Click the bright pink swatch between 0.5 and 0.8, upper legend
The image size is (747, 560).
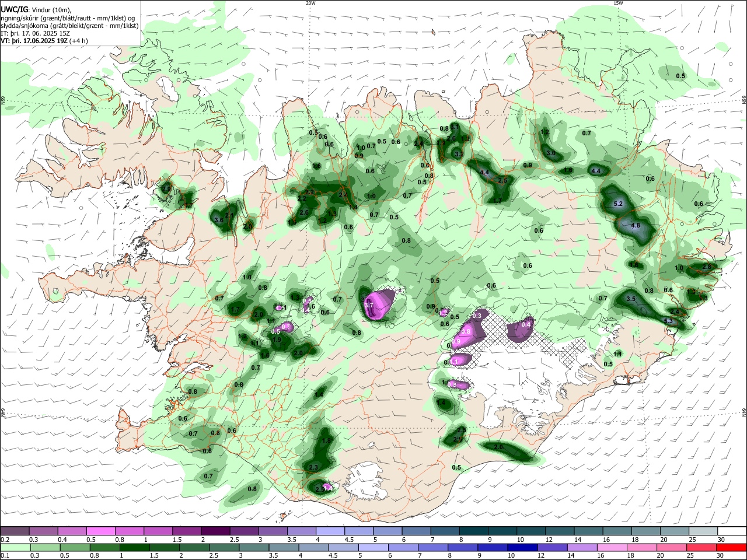pyautogui.click(x=101, y=531)
